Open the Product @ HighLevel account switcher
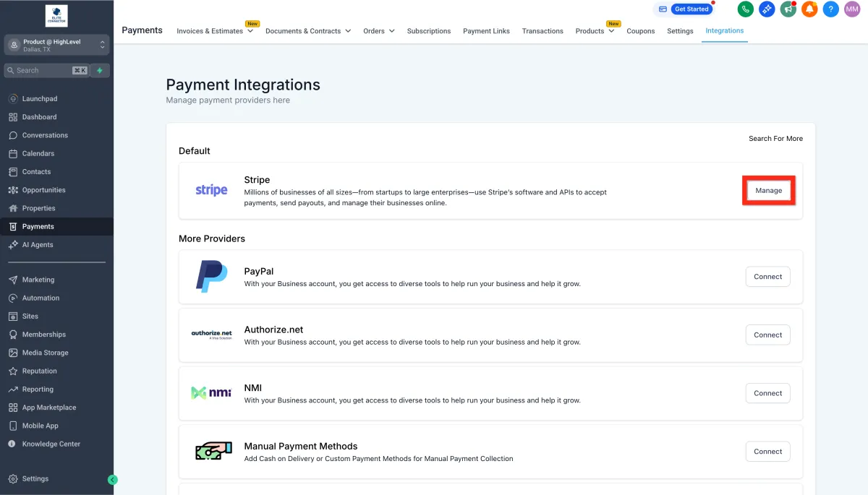This screenshot has width=868, height=495. point(56,45)
